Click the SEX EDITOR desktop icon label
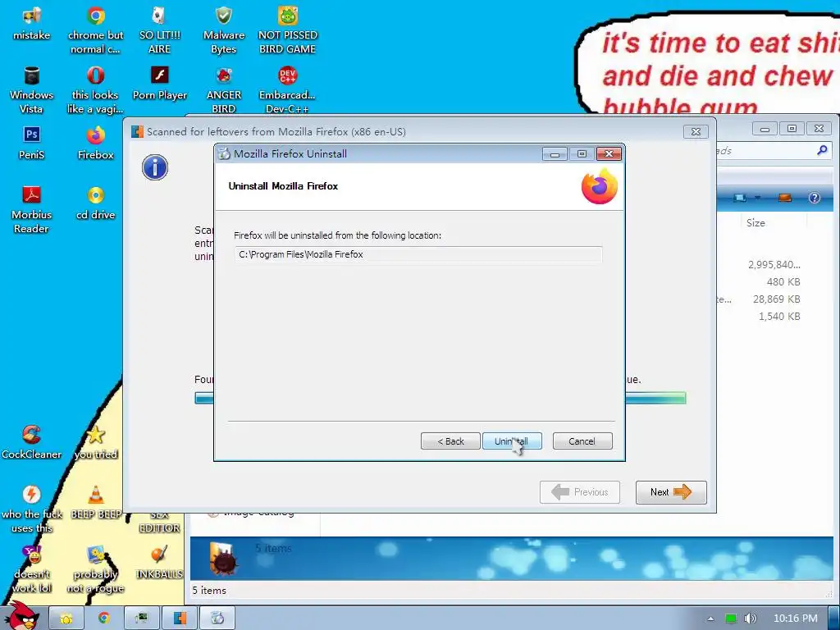 [x=159, y=521]
